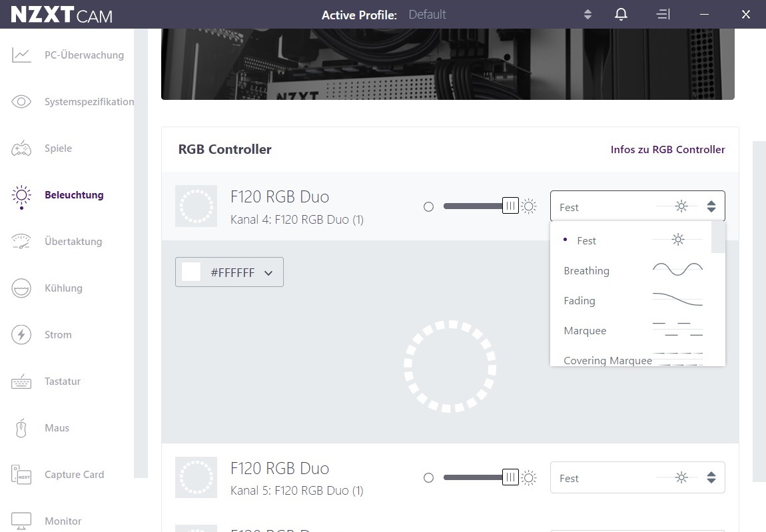Click Kanal 4 fan ring thumbnail

[x=196, y=206]
